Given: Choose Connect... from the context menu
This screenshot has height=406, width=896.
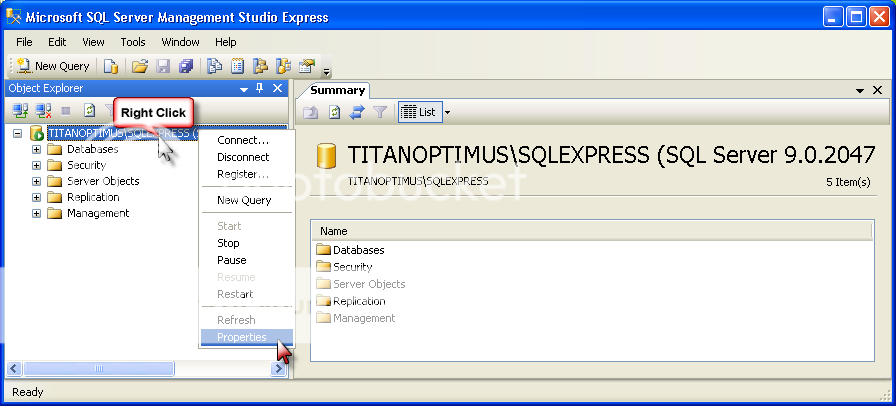Looking at the screenshot, I should pyautogui.click(x=246, y=140).
